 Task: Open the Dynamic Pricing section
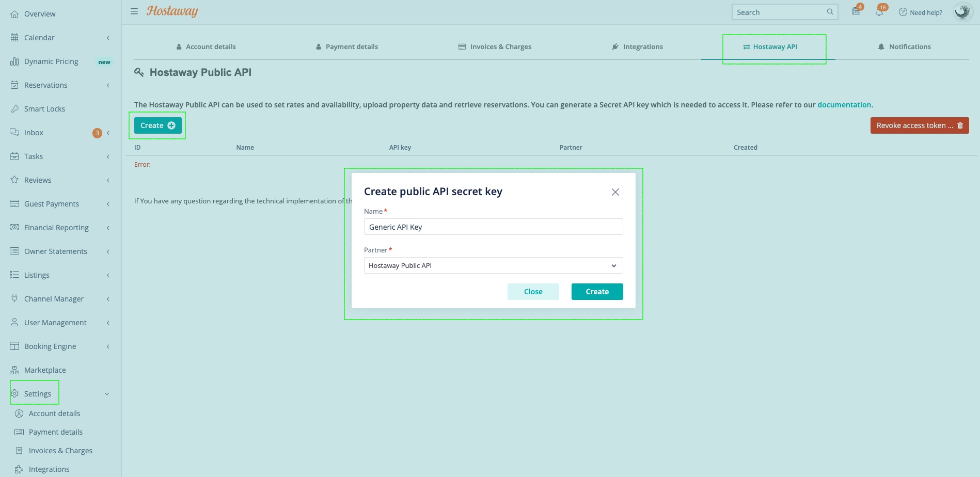(x=51, y=61)
